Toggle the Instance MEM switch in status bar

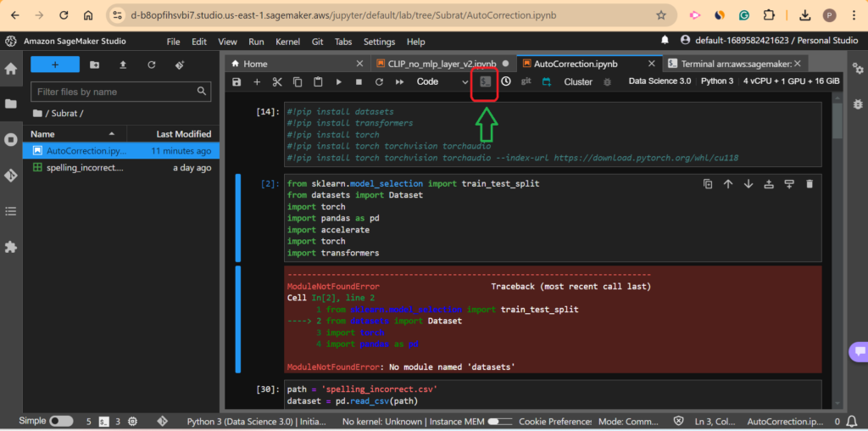(x=500, y=421)
